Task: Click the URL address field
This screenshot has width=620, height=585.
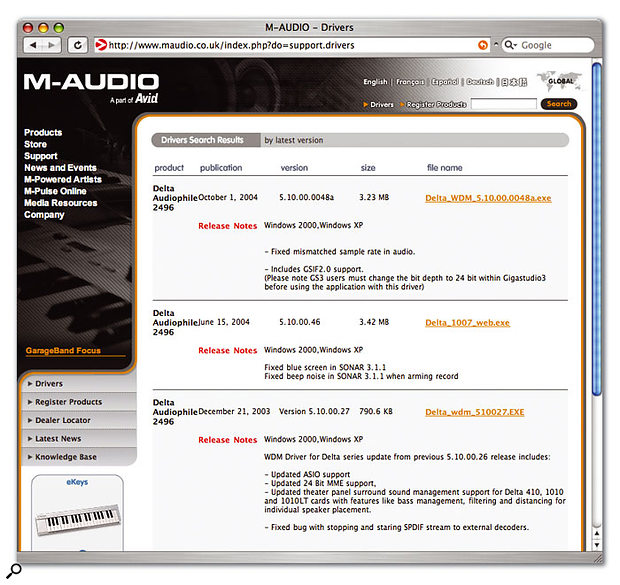Action: [291, 45]
